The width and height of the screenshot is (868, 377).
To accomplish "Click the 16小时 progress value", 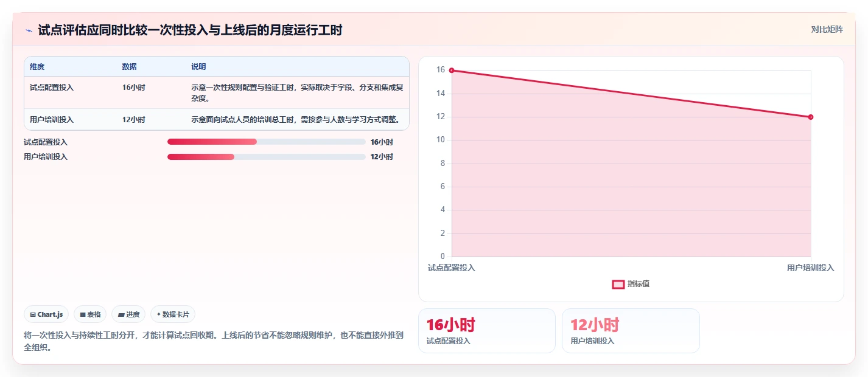I will pos(382,142).
